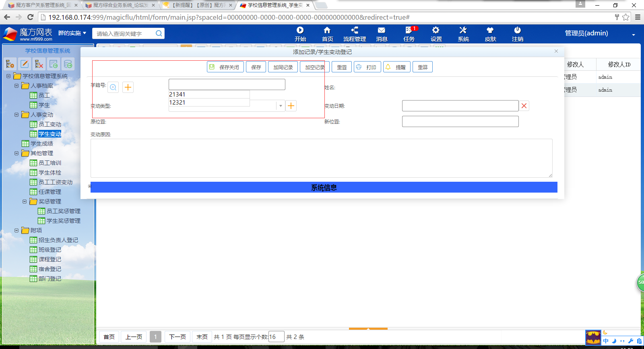Collapse the 附项 folder

[16, 230]
